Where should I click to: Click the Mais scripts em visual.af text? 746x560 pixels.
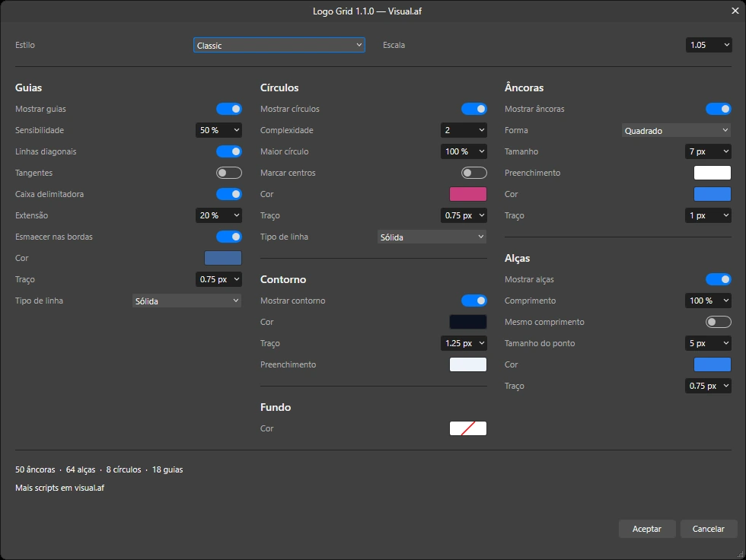(x=59, y=488)
